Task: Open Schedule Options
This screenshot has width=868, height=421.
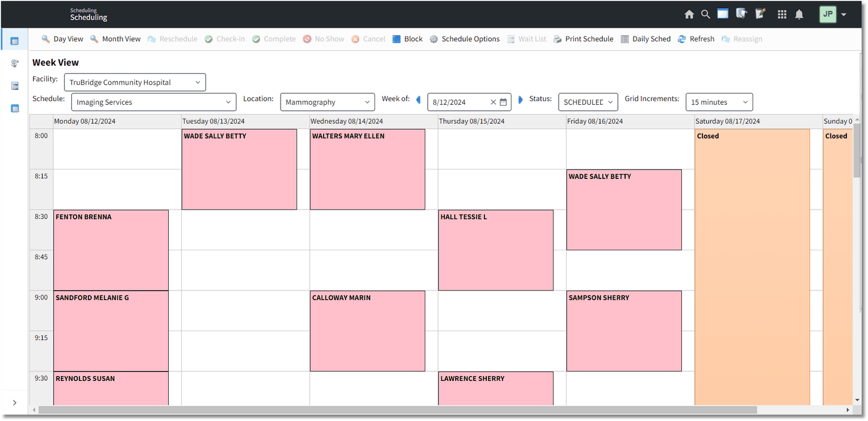Action: [465, 39]
